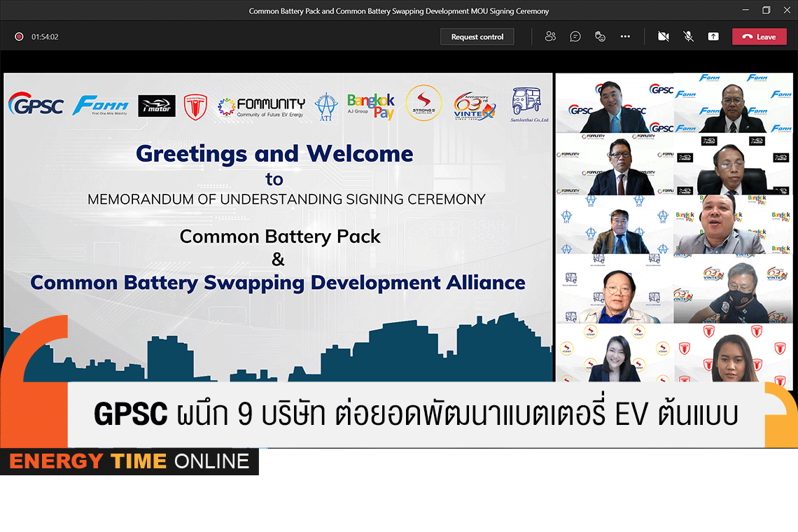The height and width of the screenshot is (532, 798).
Task: Leave the meeting
Action: (x=759, y=36)
